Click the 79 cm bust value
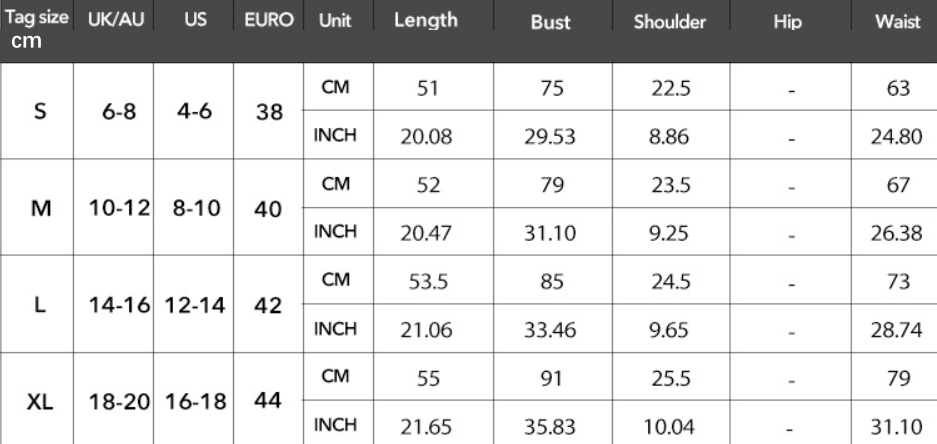This screenshot has width=937, height=444. [x=550, y=185]
